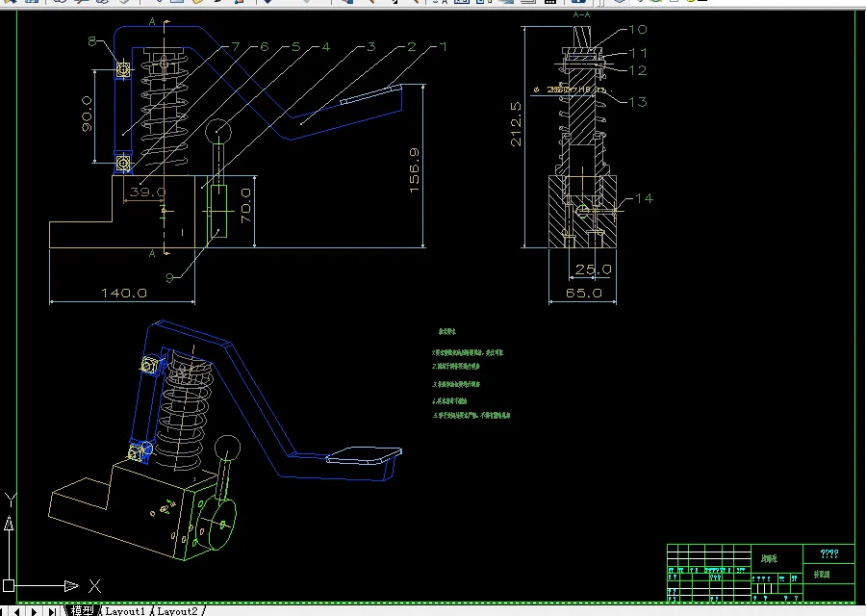
Task: Select part callout number 12
Action: click(638, 70)
